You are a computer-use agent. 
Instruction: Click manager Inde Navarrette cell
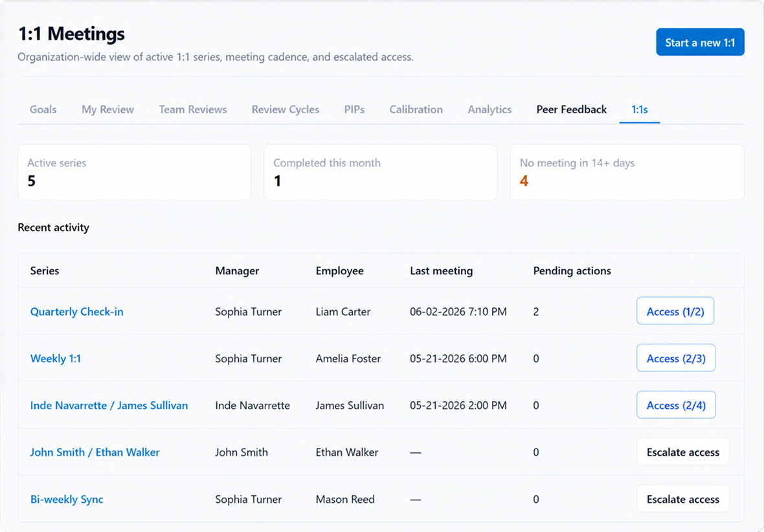253,405
